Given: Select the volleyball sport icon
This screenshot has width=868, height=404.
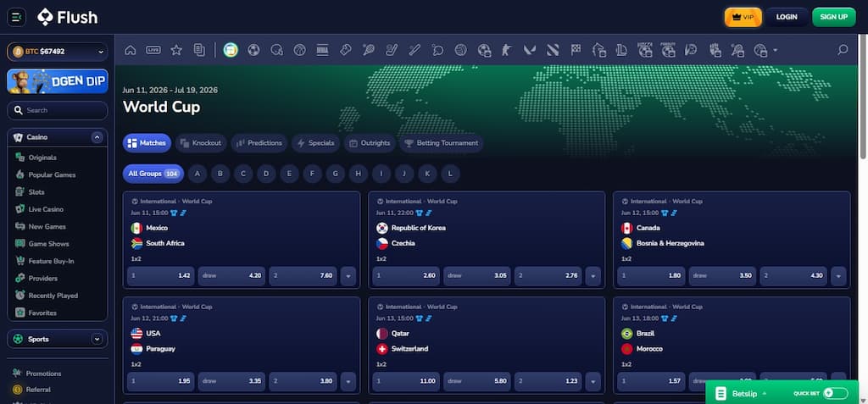Looking at the screenshot, I should point(460,50).
